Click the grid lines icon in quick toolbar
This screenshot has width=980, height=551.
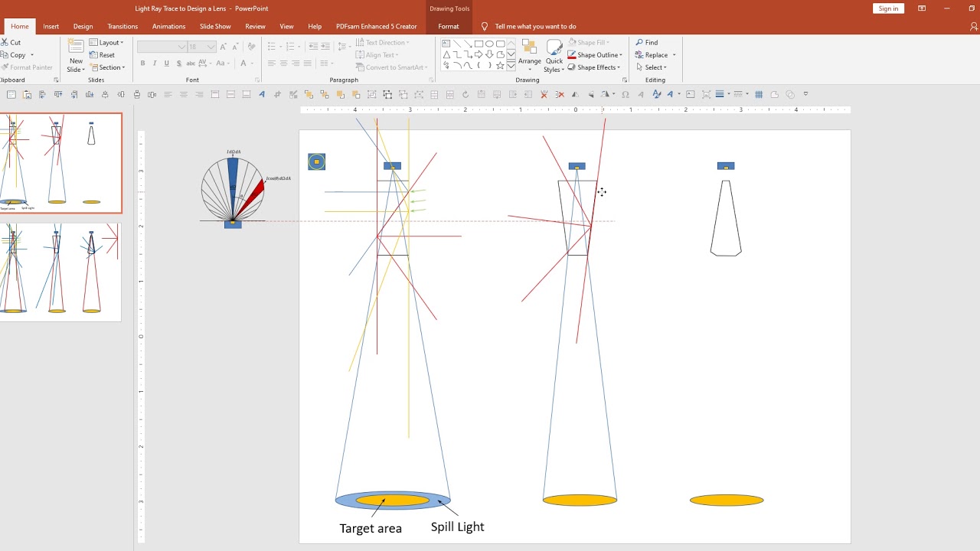tap(759, 95)
